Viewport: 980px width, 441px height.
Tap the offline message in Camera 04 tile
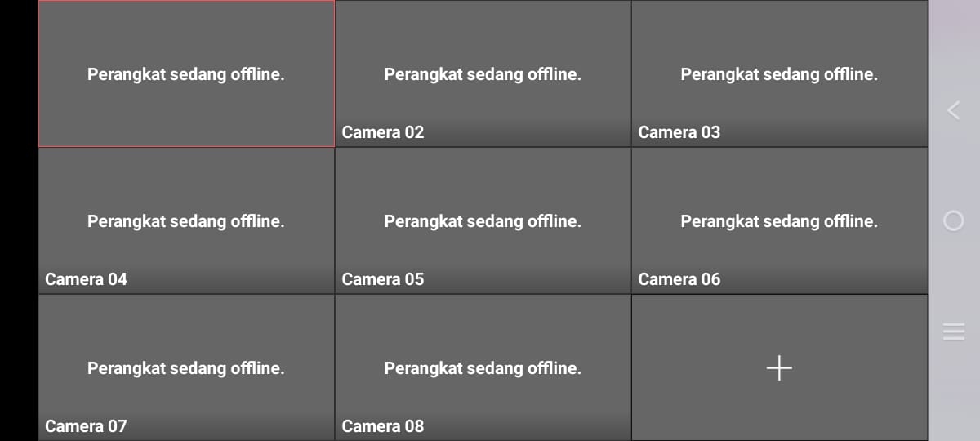[186, 221]
